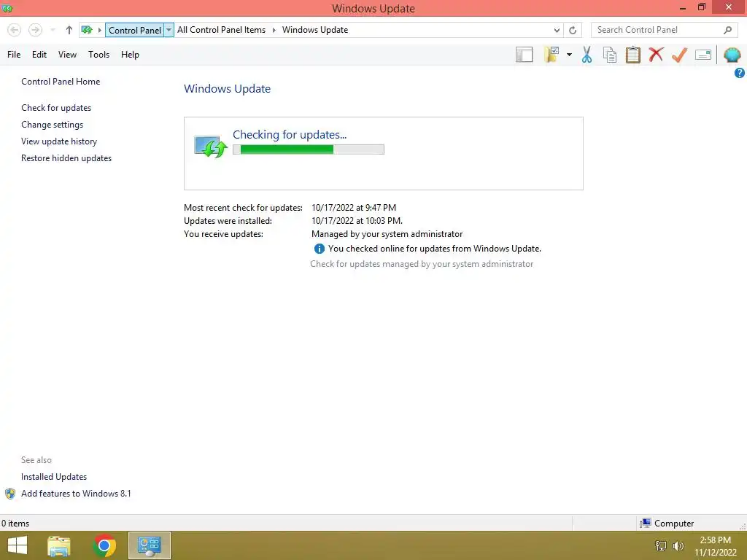747x560 pixels.
Task: Click the address bar Windows Update icon
Action: [x=87, y=30]
